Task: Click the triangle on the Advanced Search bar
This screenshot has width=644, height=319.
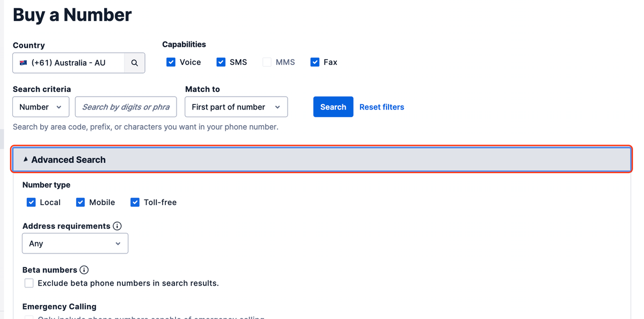Action: point(26,159)
